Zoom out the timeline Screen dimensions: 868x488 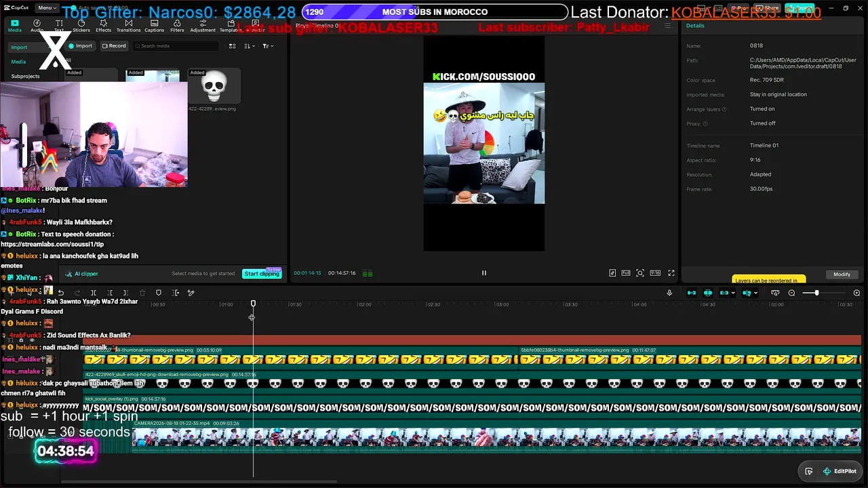(791, 293)
